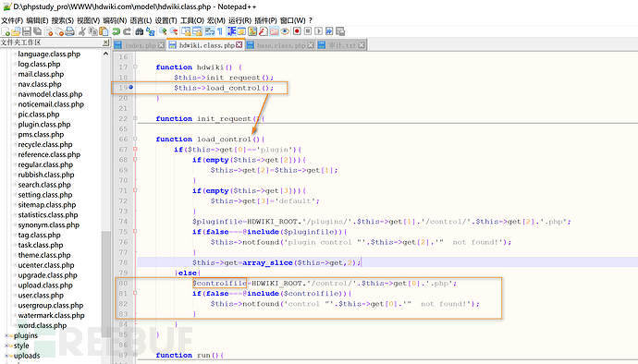
Task: Switch to the base.class.php tab
Action: [x=281, y=45]
